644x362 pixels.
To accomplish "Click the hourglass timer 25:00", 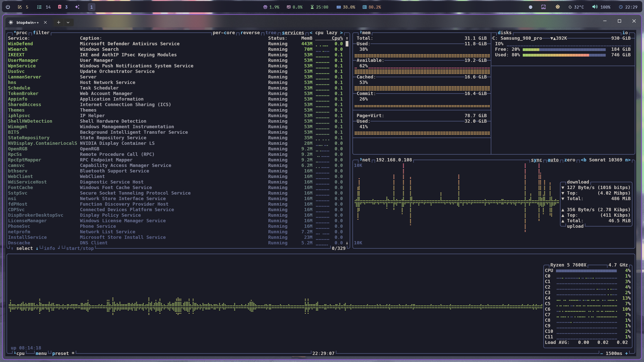I will coord(319,7).
